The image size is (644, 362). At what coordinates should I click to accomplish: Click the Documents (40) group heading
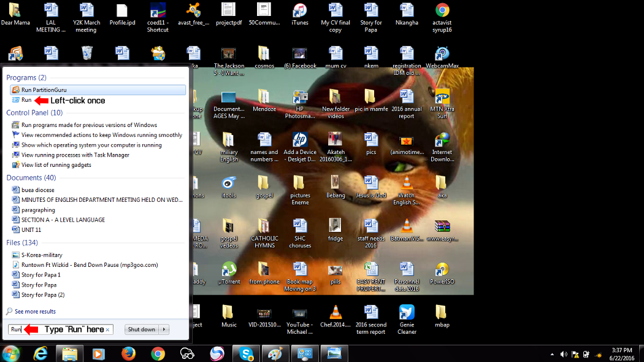(31, 177)
